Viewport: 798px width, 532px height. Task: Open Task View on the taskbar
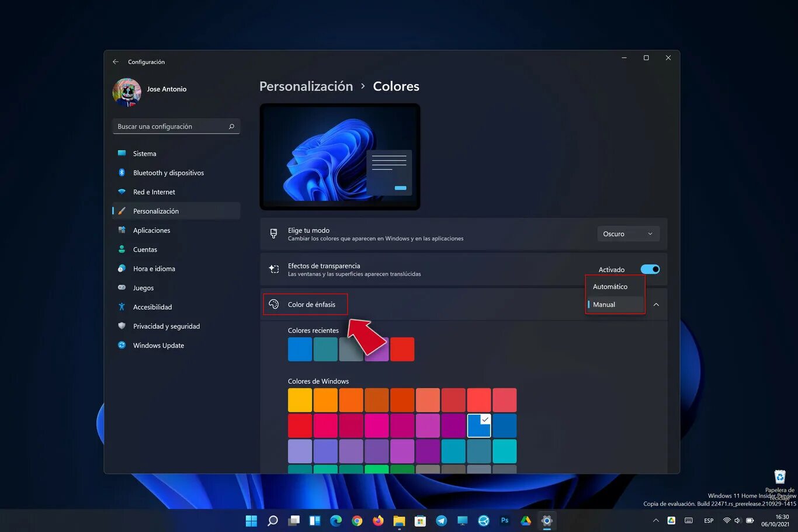pyautogui.click(x=294, y=521)
